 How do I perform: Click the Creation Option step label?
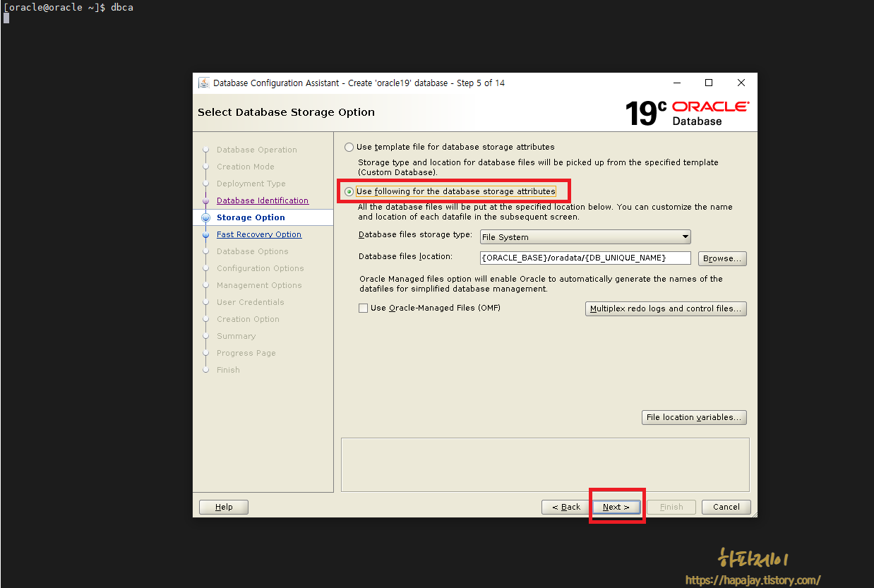pos(248,319)
